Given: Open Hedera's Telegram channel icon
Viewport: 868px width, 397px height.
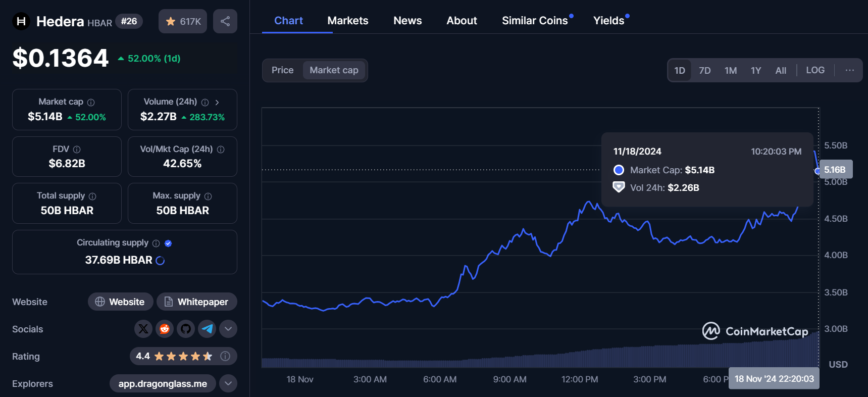Looking at the screenshot, I should click(x=207, y=329).
